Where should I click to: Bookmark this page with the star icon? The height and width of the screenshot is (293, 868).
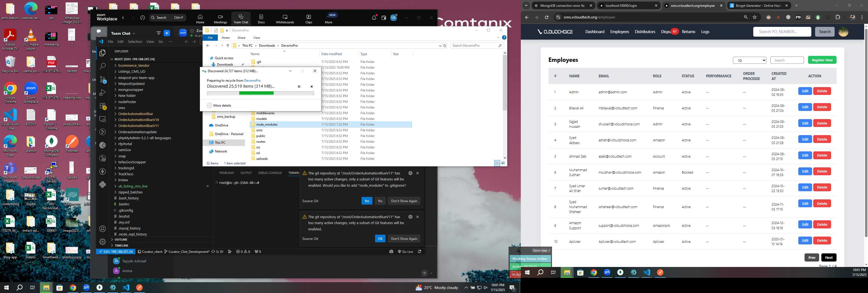coord(755,17)
